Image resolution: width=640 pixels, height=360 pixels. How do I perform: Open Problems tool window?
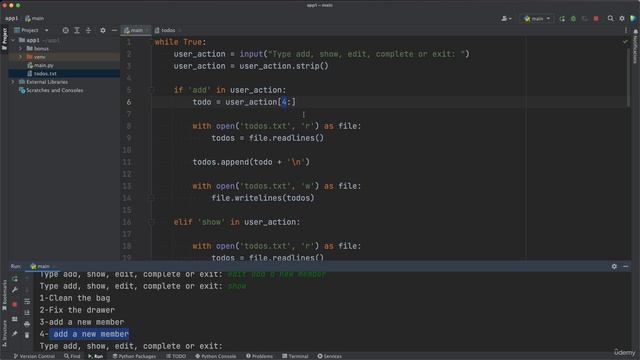point(260,356)
